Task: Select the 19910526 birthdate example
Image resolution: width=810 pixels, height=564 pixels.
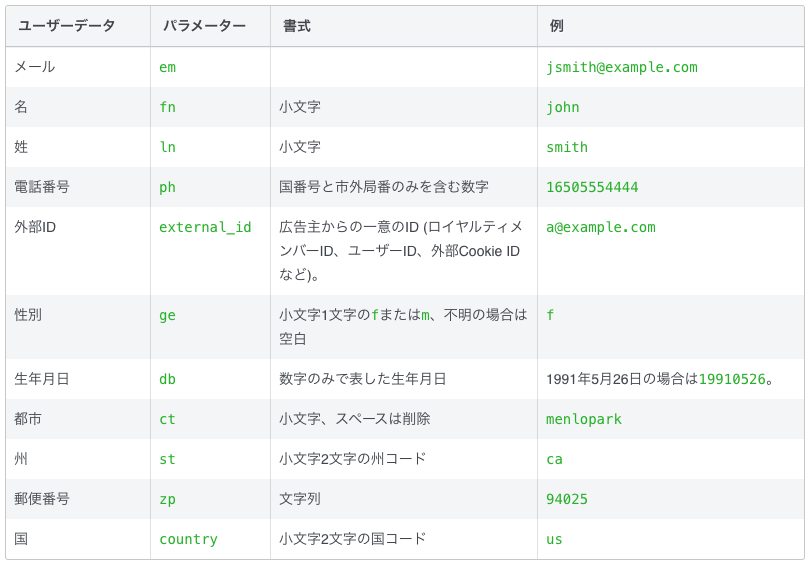Action: click(732, 379)
